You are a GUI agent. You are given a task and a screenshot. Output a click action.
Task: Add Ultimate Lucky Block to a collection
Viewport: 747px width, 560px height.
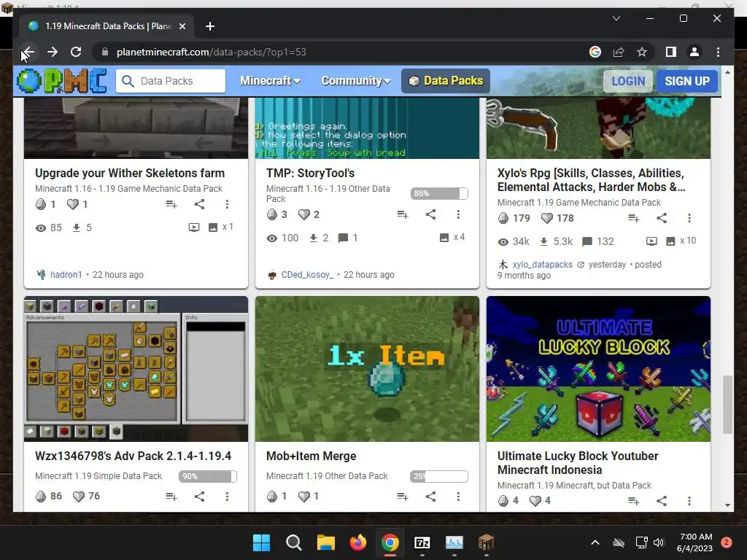(x=634, y=500)
